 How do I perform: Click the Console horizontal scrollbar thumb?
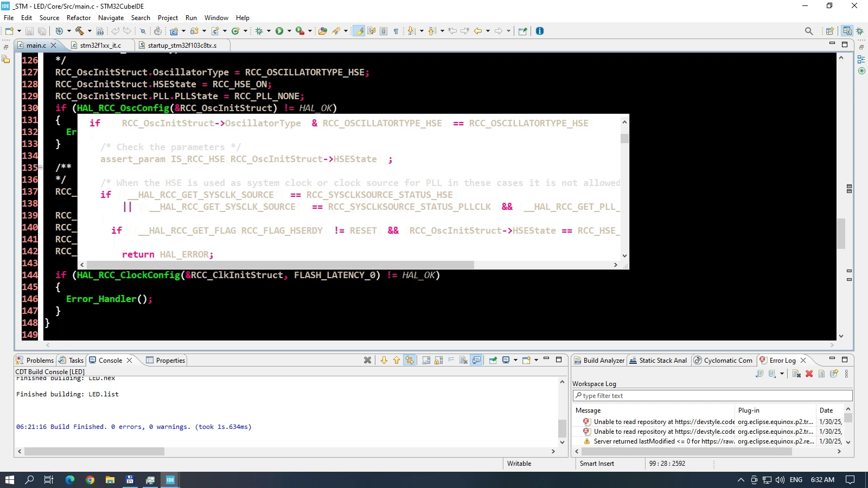coord(94,451)
